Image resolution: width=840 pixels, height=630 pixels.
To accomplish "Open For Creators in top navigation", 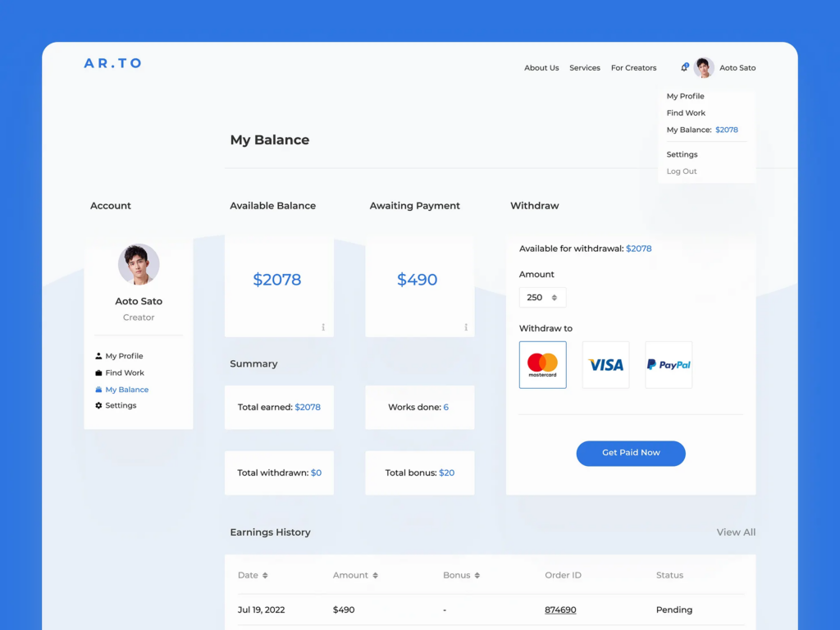I will click(633, 68).
